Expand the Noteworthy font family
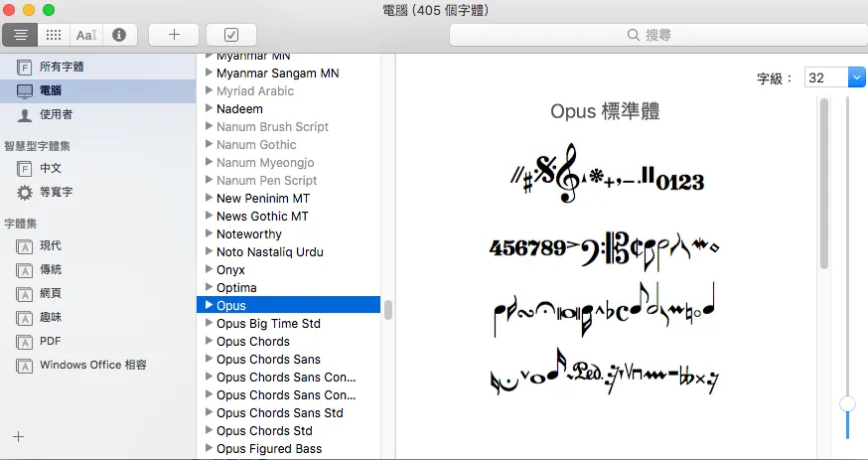Image resolution: width=868 pixels, height=460 pixels. point(209,233)
